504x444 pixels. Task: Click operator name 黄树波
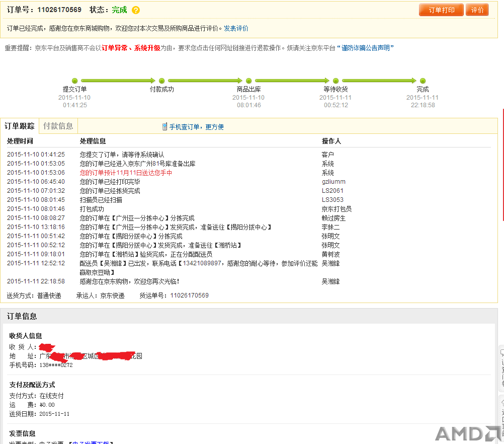[331, 254]
